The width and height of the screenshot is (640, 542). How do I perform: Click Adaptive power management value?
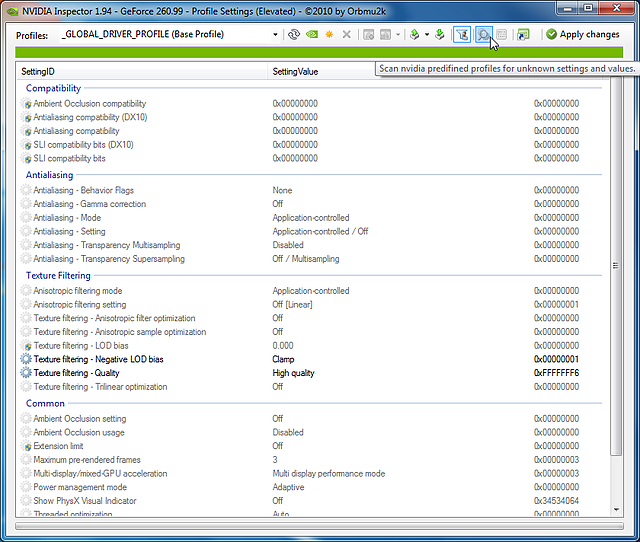pos(289,487)
